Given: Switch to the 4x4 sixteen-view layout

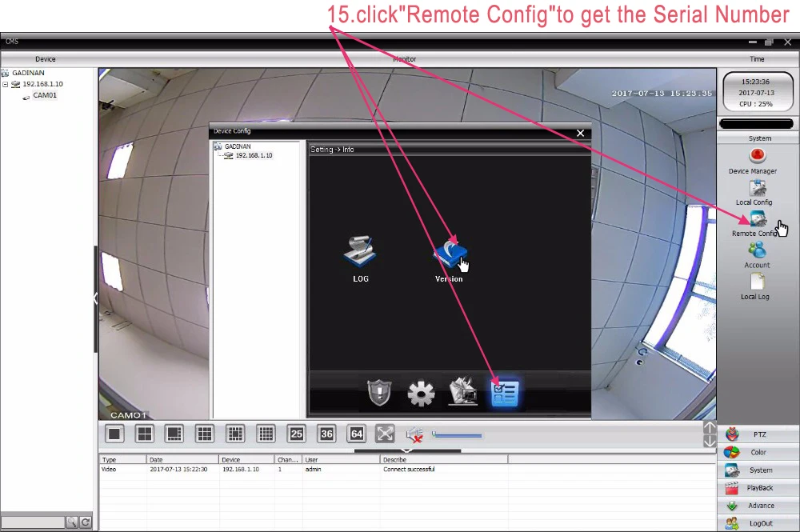Looking at the screenshot, I should (x=266, y=434).
